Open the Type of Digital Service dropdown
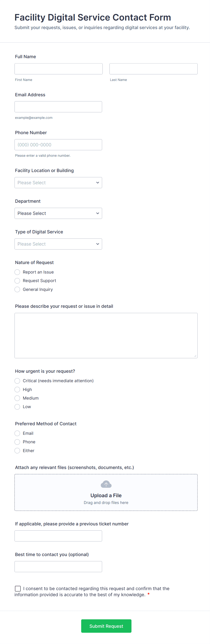 click(58, 244)
